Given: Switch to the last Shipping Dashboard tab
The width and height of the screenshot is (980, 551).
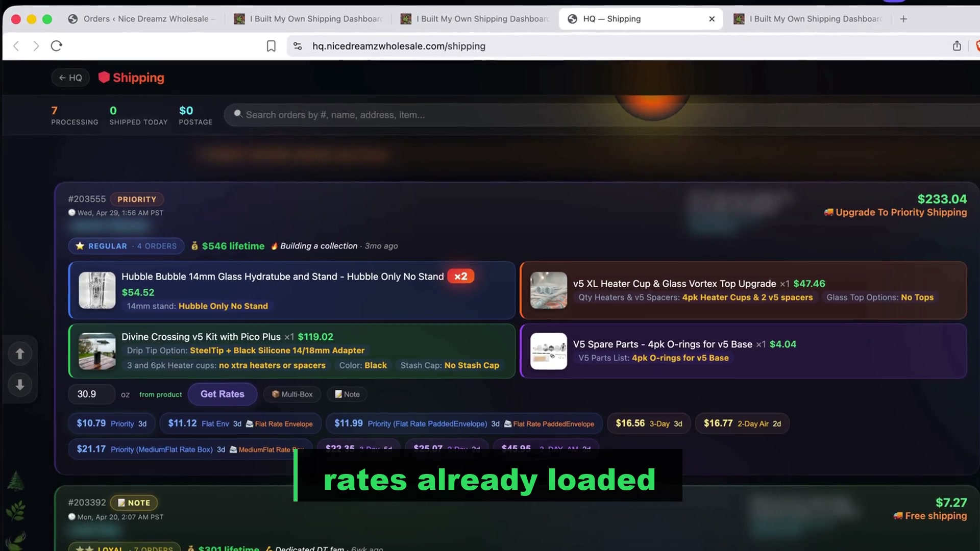Looking at the screenshot, I should tap(809, 19).
